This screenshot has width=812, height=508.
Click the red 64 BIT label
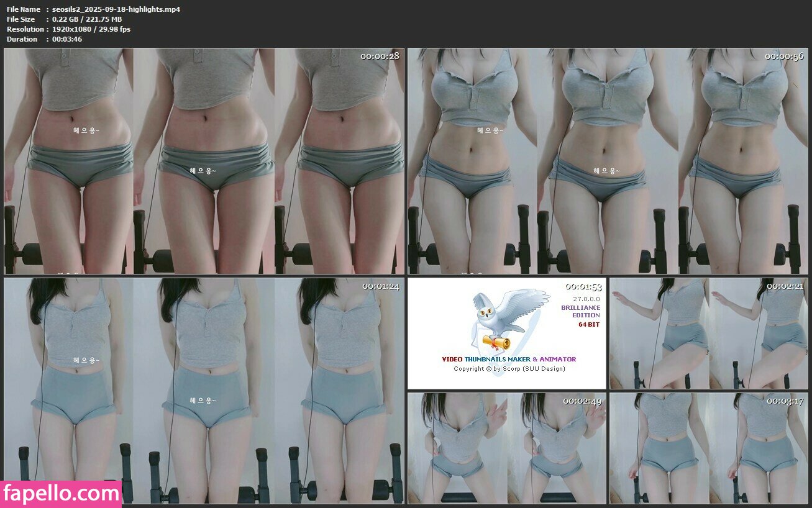tap(589, 324)
